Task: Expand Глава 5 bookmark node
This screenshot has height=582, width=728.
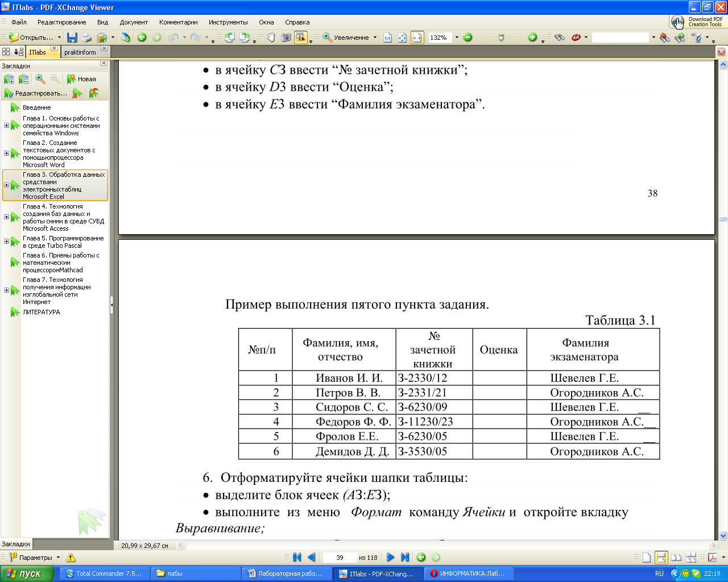Action: [6, 242]
